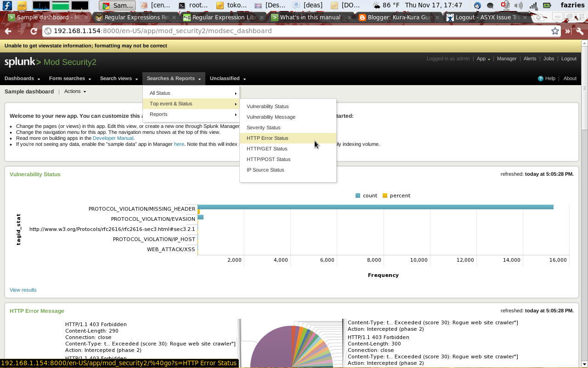Screen dimensions: 588x368
Task: Click View results under Vulnerability Status
Action: point(23,290)
